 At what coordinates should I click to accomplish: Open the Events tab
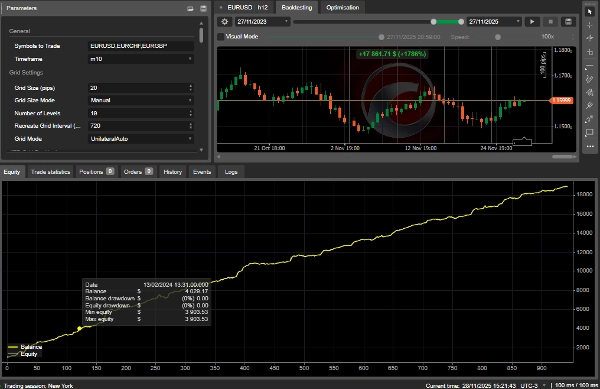pyautogui.click(x=202, y=172)
